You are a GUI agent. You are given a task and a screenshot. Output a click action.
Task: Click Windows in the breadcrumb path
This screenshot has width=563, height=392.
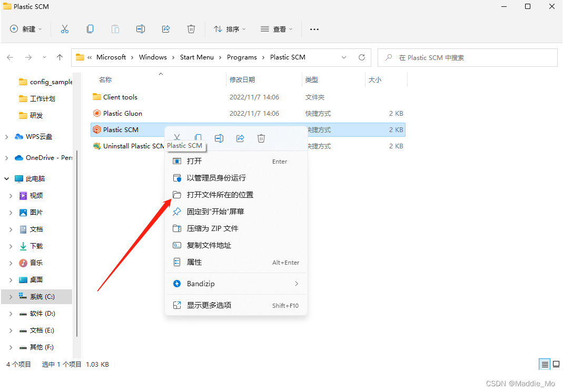[153, 57]
